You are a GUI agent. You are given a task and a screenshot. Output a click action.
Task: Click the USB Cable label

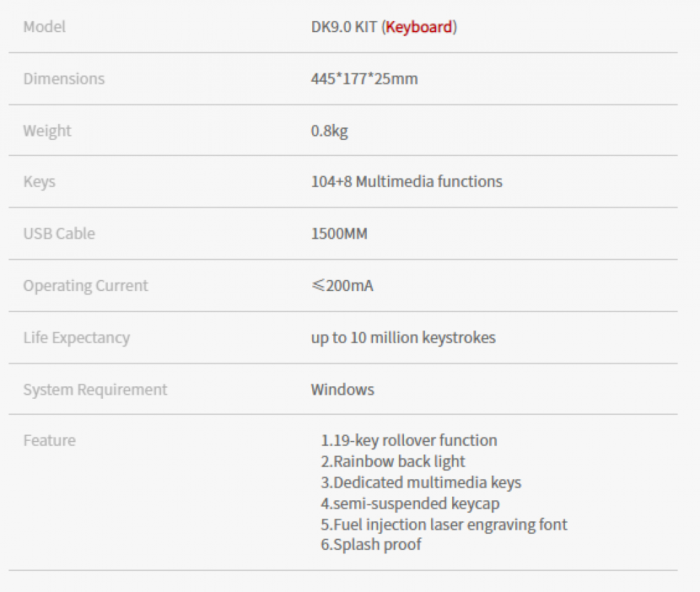[x=59, y=234]
